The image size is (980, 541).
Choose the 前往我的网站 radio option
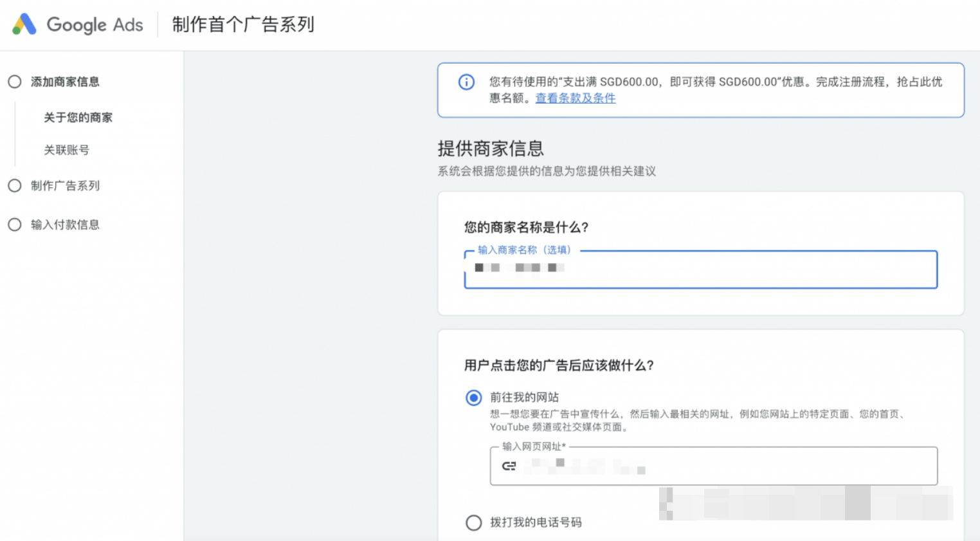point(474,398)
